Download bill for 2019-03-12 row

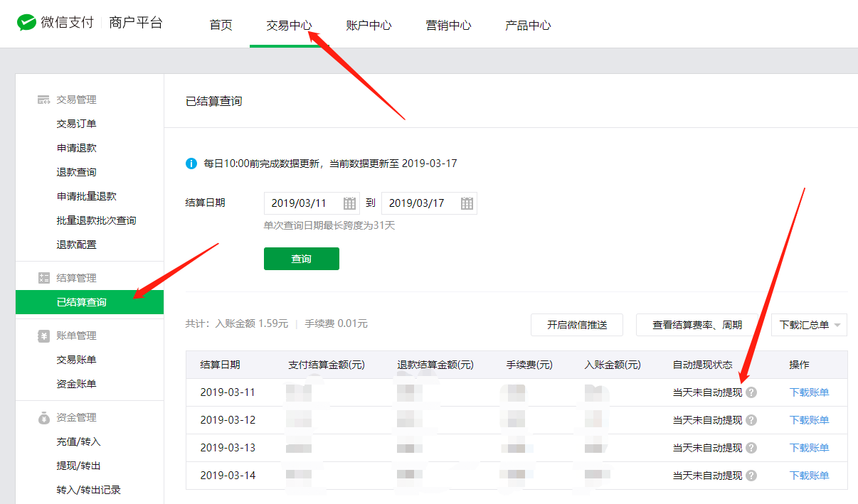pos(809,420)
